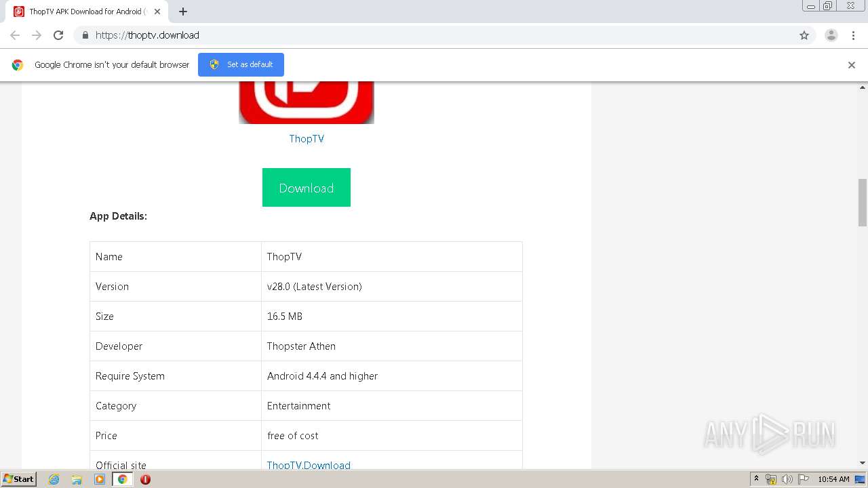Image resolution: width=868 pixels, height=488 pixels.
Task: Click the red Opera taskbar icon
Action: point(145,479)
